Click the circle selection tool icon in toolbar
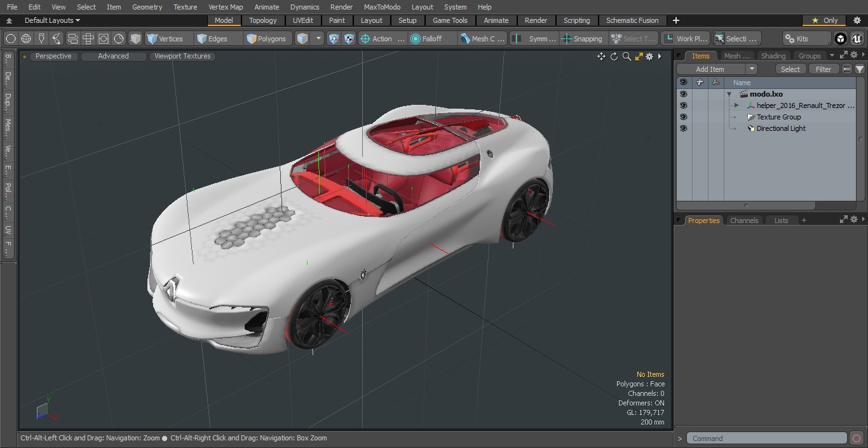 pos(11,39)
